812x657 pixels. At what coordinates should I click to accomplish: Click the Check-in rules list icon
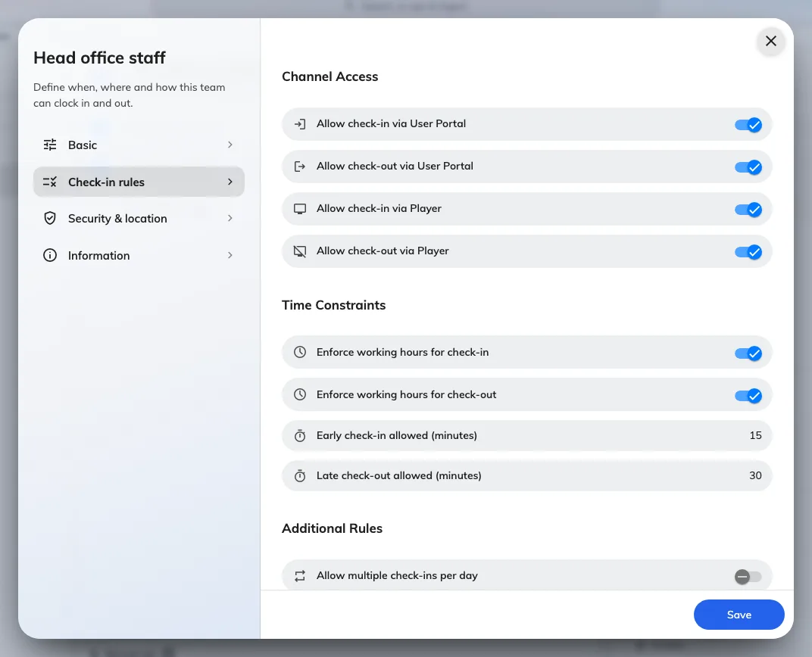click(50, 182)
